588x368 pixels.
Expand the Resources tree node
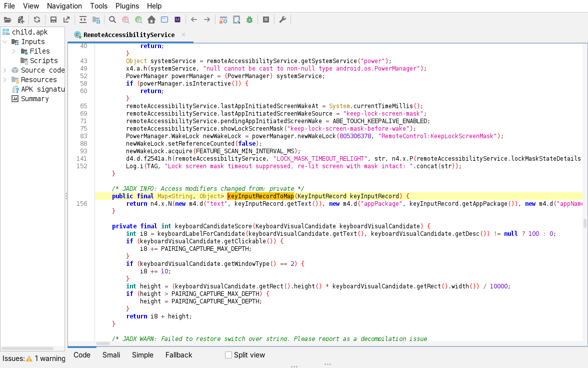5,80
